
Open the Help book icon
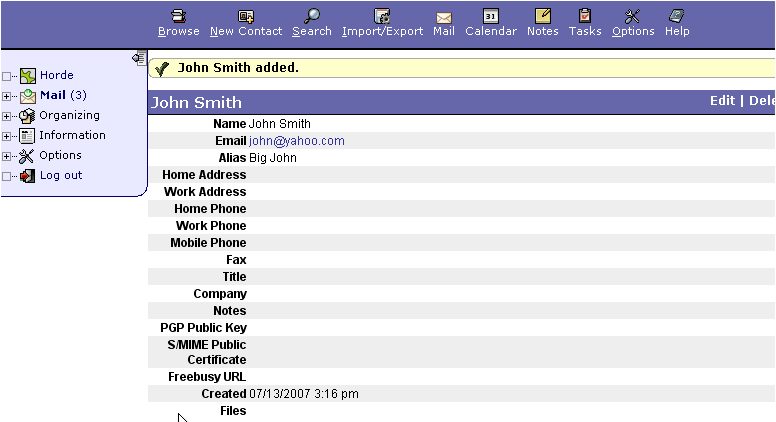(x=677, y=15)
